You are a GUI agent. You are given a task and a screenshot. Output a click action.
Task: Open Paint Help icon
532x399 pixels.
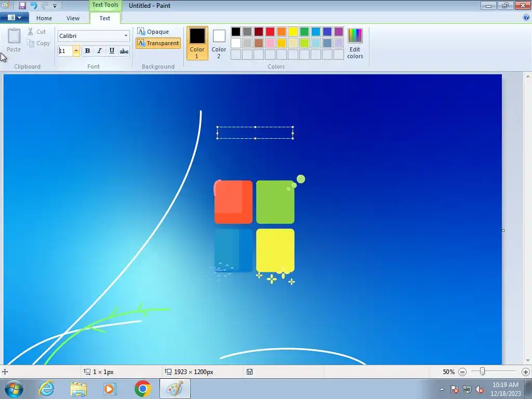pyautogui.click(x=526, y=18)
